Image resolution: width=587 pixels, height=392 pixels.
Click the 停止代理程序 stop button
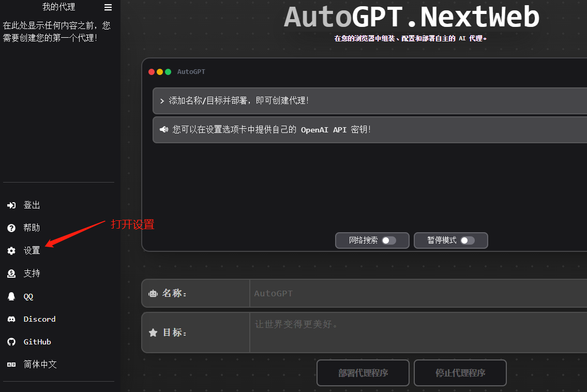pos(460,372)
